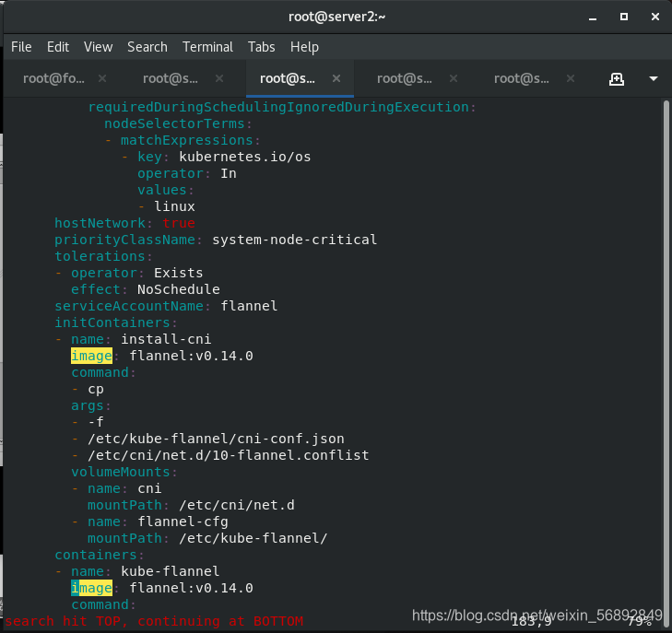Click highlighted 'image' under kube-flannel
This screenshot has height=633, width=672.
click(x=91, y=588)
